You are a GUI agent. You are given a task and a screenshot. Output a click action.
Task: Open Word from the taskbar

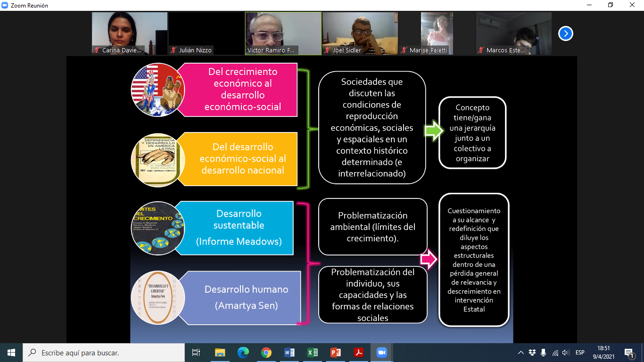(x=289, y=353)
